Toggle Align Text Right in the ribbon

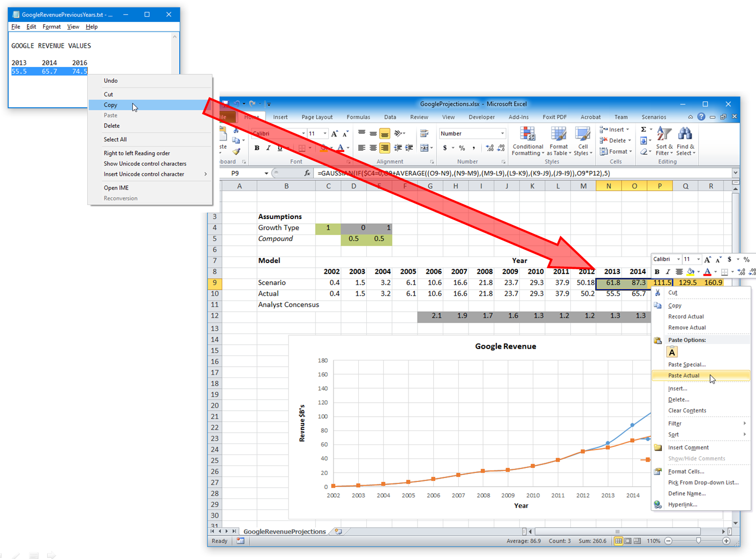coord(384,148)
